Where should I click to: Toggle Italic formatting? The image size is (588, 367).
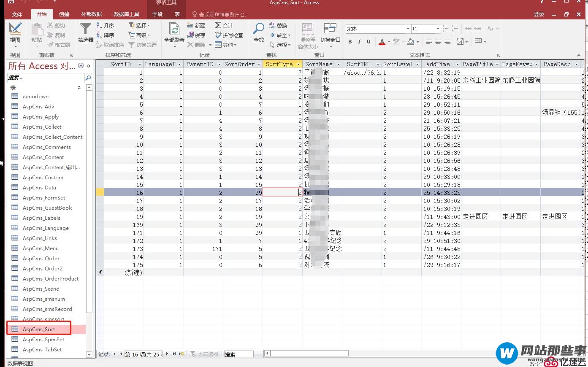click(359, 41)
